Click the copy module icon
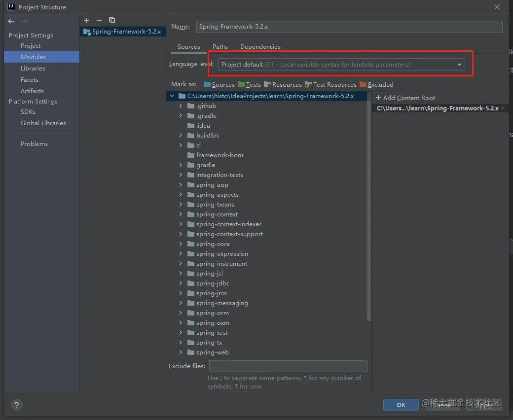This screenshot has width=513, height=420. (112, 20)
